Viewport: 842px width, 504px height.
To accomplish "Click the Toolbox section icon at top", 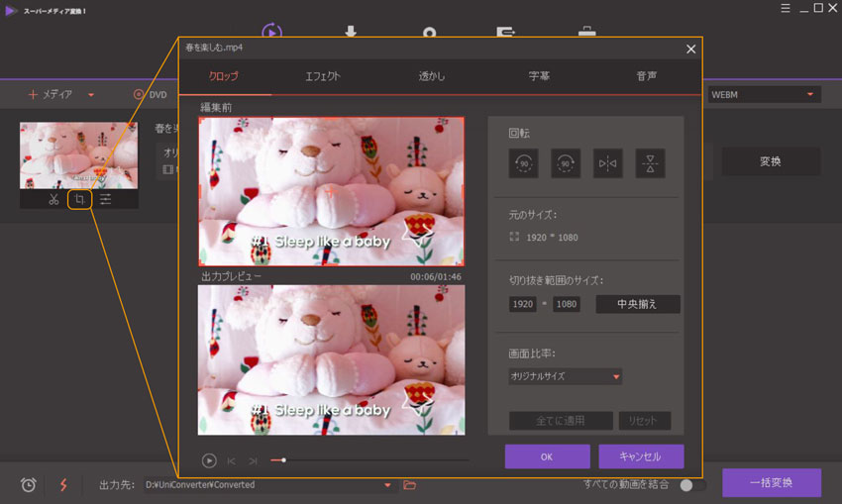I will 587,31.
